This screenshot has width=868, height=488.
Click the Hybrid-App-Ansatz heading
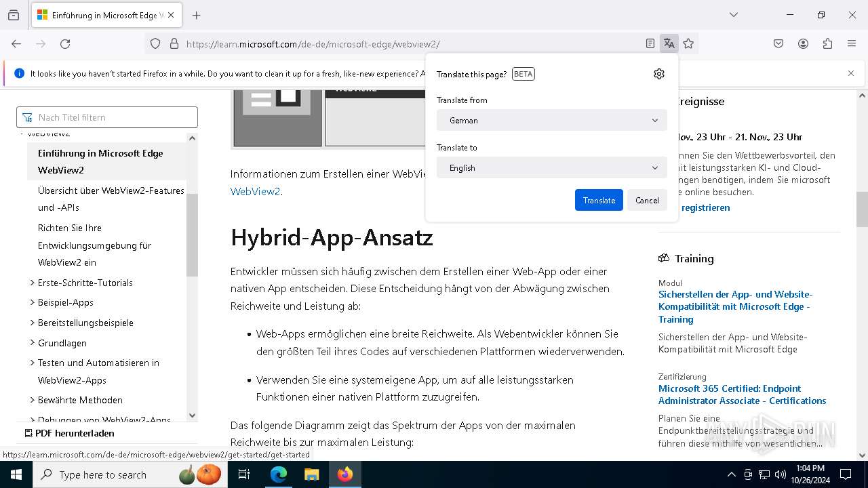(332, 238)
